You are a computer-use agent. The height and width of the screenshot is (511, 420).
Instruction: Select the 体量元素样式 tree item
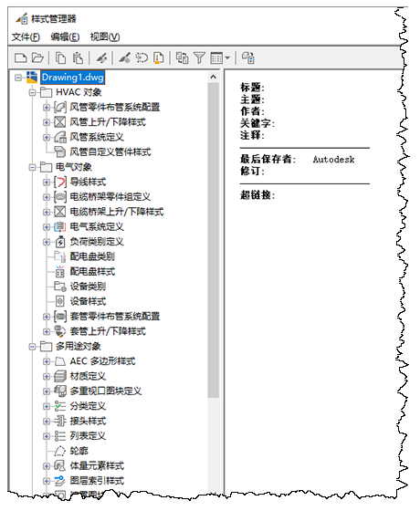pyautogui.click(x=97, y=466)
